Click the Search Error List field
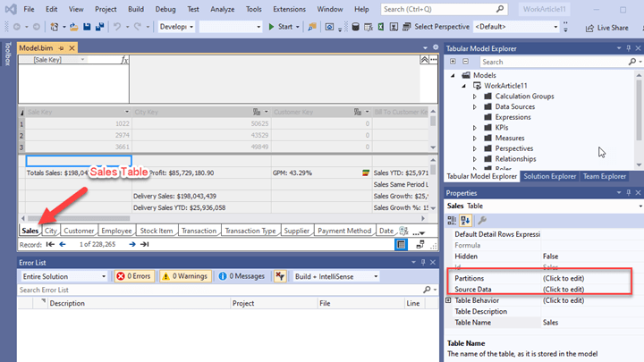Screen dimensions: 644x362 [x=220, y=290]
